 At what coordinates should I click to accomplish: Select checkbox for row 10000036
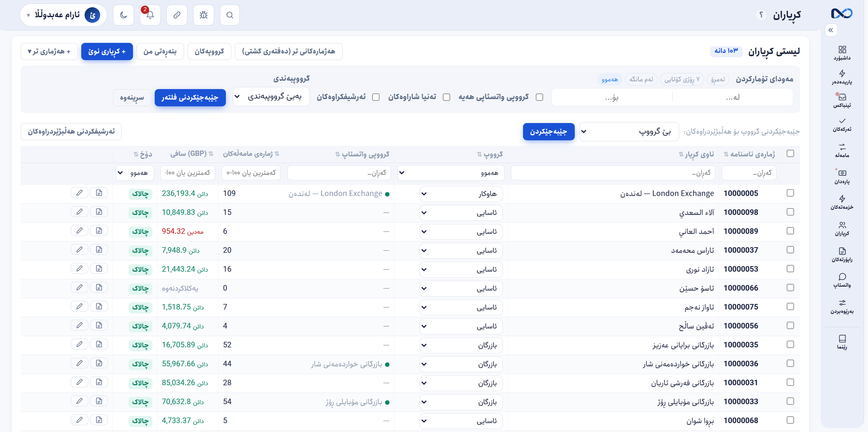790,363
